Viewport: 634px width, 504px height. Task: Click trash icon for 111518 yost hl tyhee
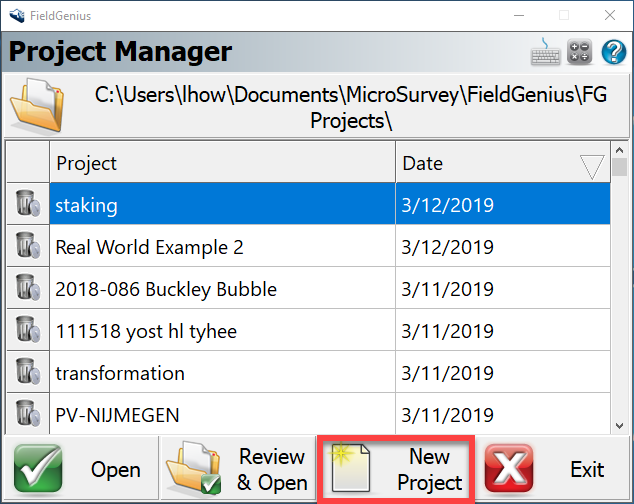tap(26, 331)
